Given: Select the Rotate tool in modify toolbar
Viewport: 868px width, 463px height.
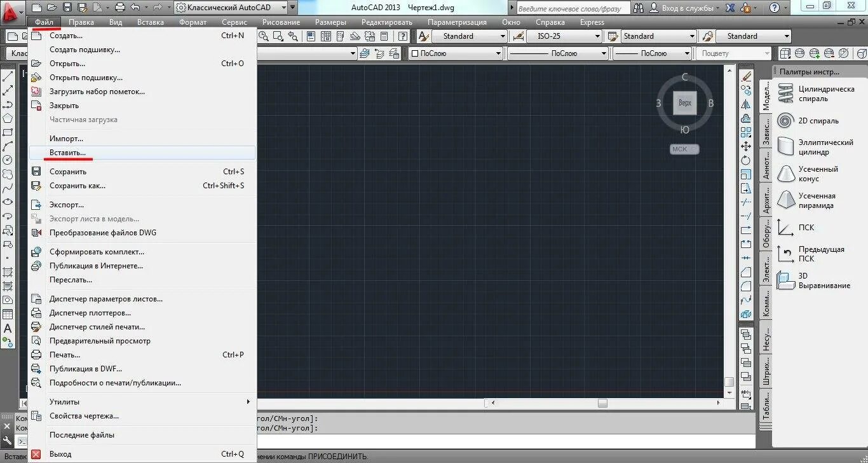Looking at the screenshot, I should (x=746, y=160).
